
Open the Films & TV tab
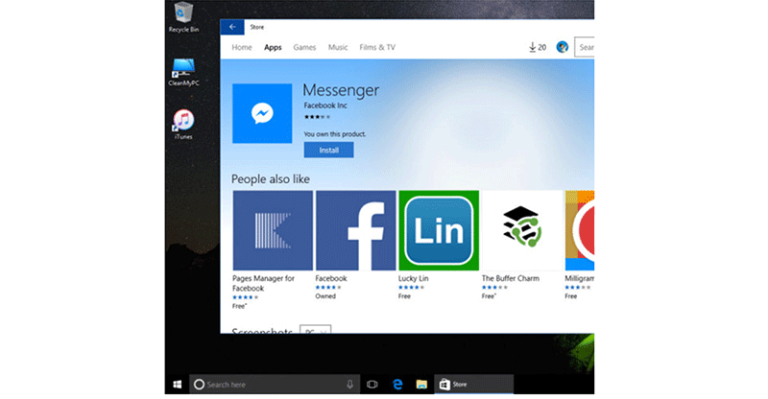pos(377,47)
